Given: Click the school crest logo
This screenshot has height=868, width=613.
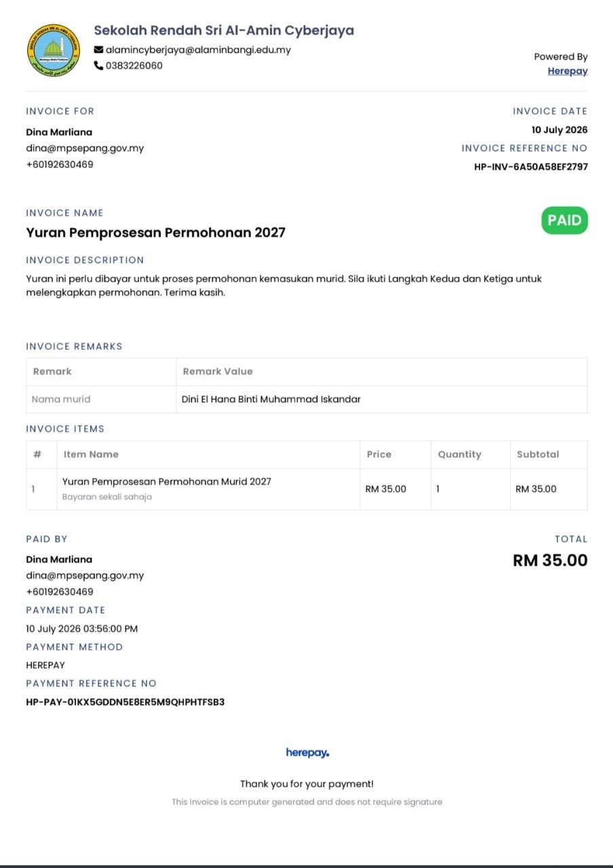Looking at the screenshot, I should pos(54,51).
